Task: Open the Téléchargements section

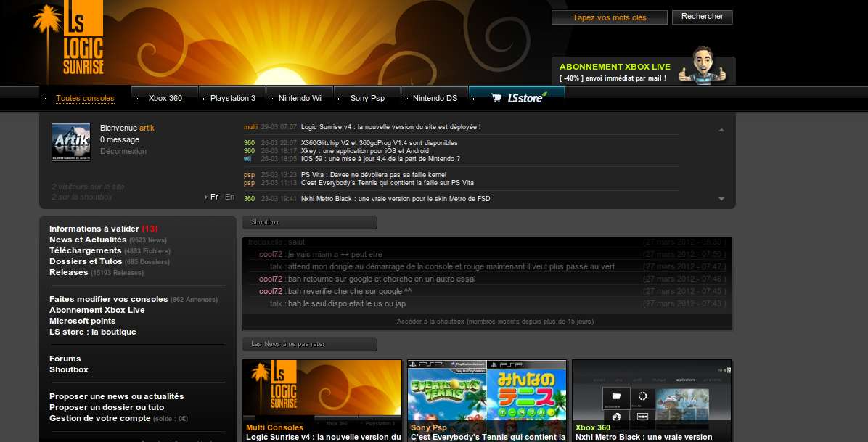Action: [x=85, y=250]
